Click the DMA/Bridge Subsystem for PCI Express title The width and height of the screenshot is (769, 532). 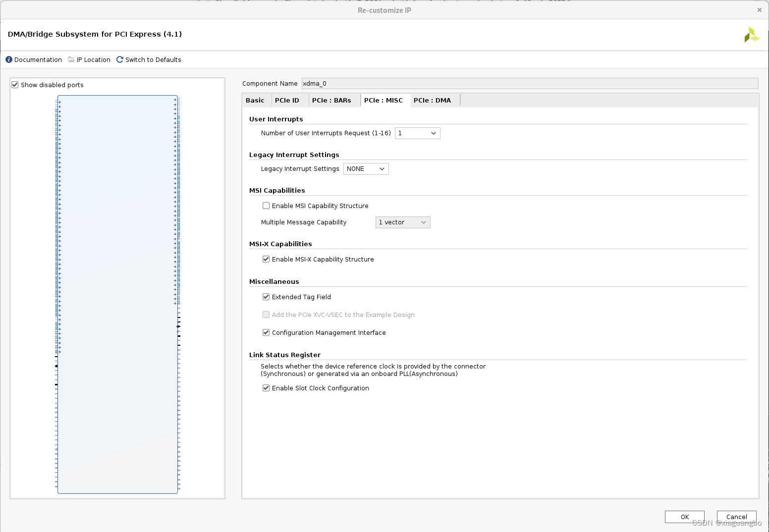click(x=95, y=34)
